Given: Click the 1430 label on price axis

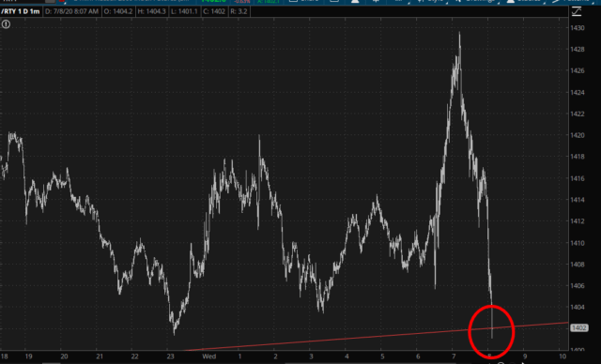Looking at the screenshot, I should coord(578,28).
